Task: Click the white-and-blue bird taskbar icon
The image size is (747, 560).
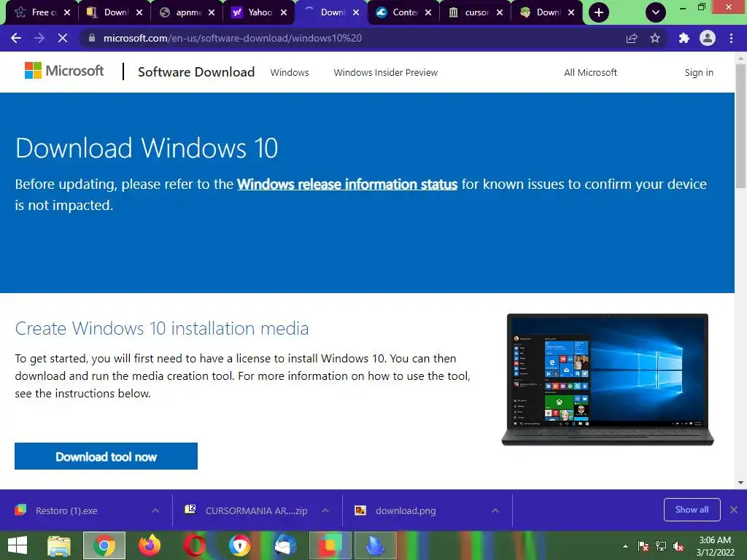Action: click(x=285, y=545)
